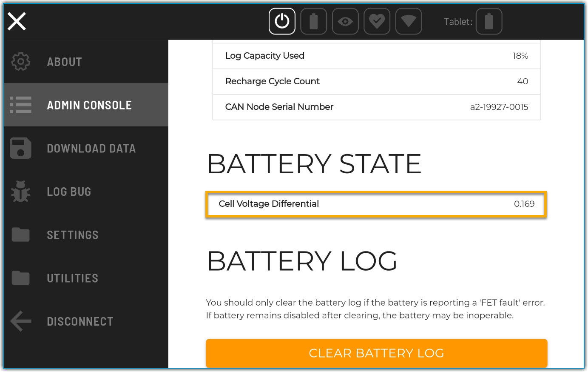Select the save icon next to Download Data
This screenshot has width=588, height=372.
pyautogui.click(x=20, y=148)
